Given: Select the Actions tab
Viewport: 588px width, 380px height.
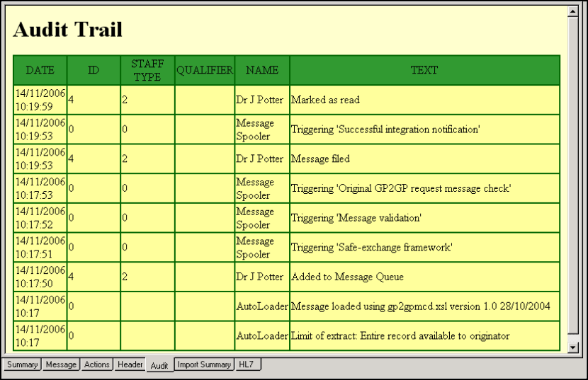Looking at the screenshot, I should (x=97, y=364).
